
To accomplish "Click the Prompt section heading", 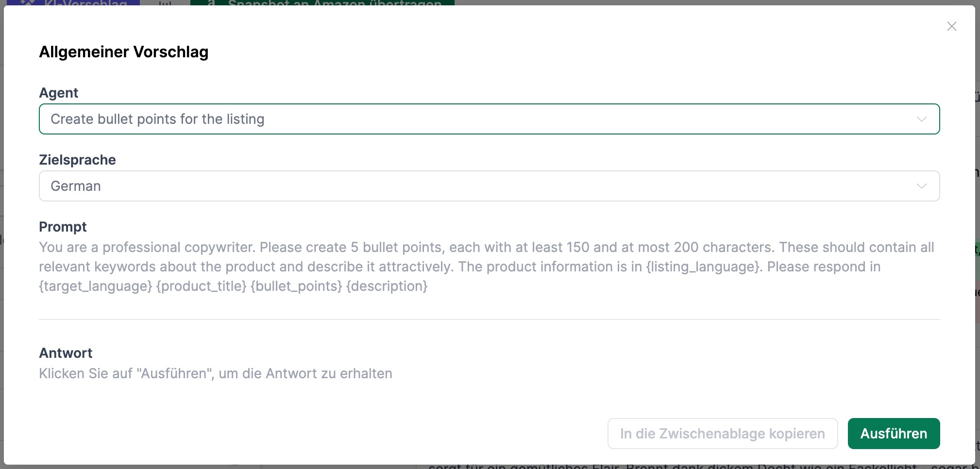I will [x=63, y=227].
